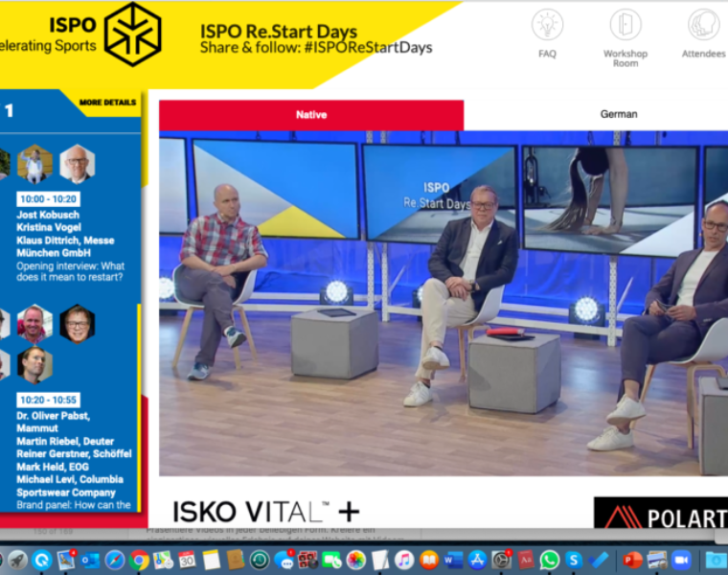Click the speaker photo above 10:20 - 10:55
The height and width of the screenshot is (575, 728).
point(34,364)
